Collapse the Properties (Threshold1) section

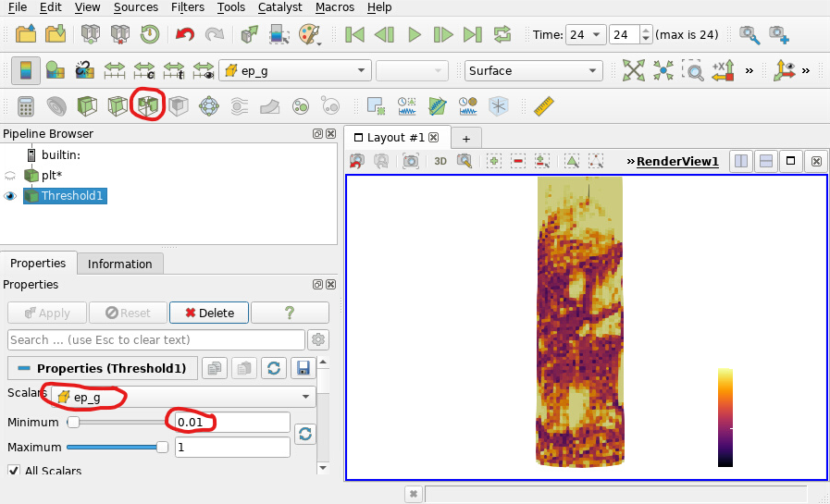tap(24, 368)
